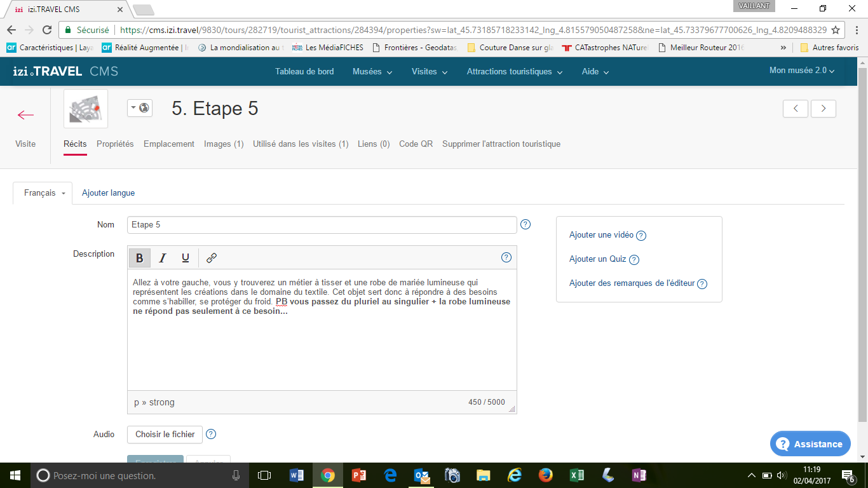Toggle italic formatting in the description editor
This screenshot has width=868, height=488.
163,258
